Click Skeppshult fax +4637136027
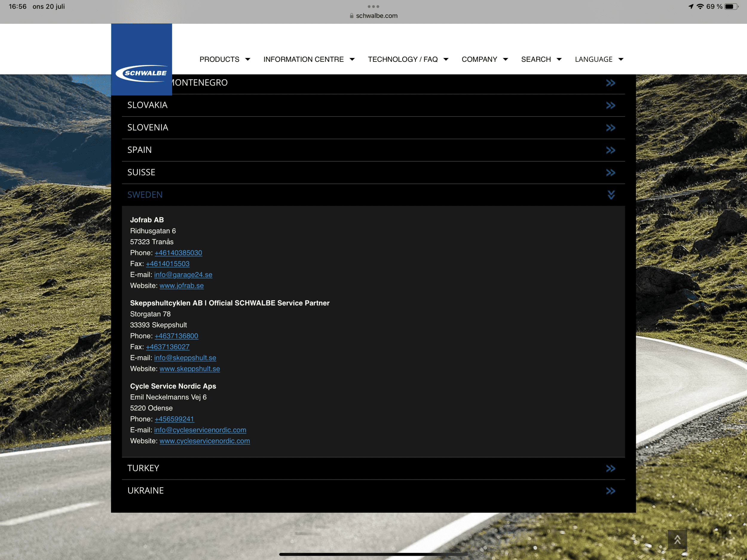Viewport: 747px width, 560px height. pos(168,347)
